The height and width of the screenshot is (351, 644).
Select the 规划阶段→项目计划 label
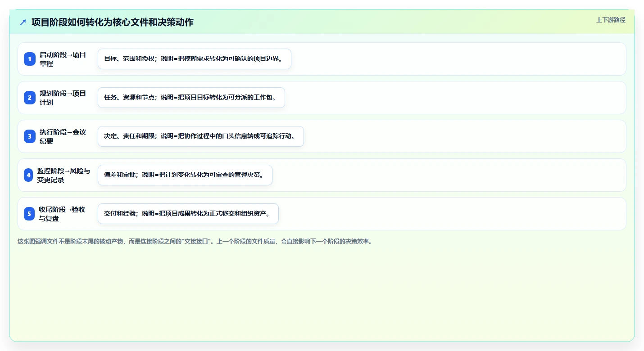[63, 98]
